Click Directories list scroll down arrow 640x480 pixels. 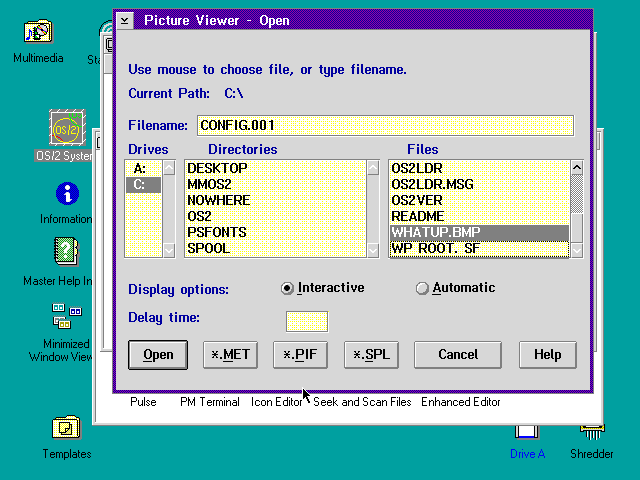tap(373, 250)
